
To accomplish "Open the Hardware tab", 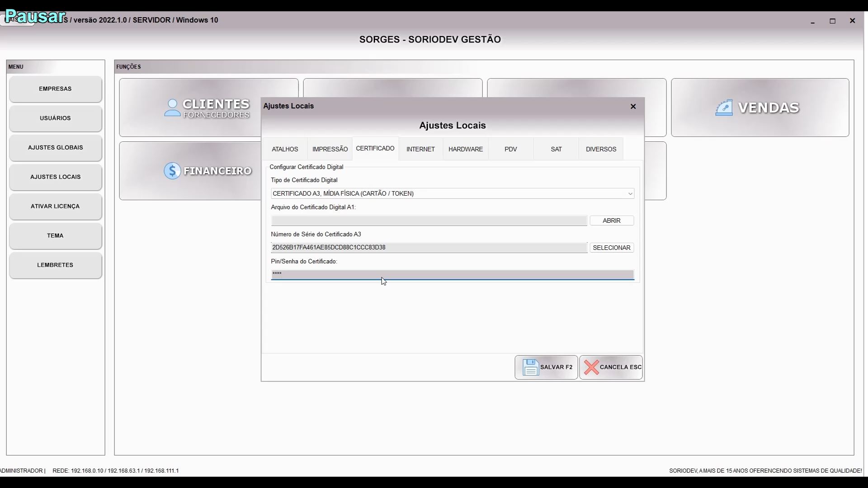I will point(466,149).
